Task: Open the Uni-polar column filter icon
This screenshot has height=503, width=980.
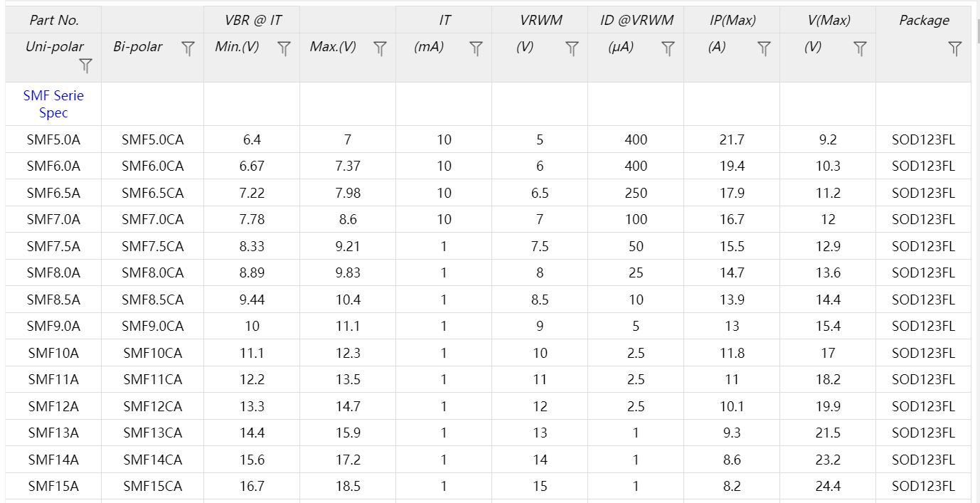Action: 85,65
